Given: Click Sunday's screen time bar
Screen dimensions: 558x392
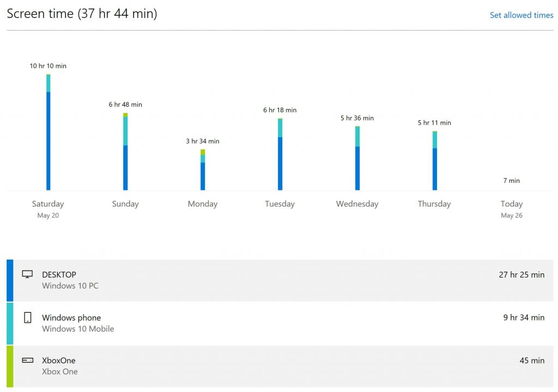Looking at the screenshot, I should [x=125, y=152].
